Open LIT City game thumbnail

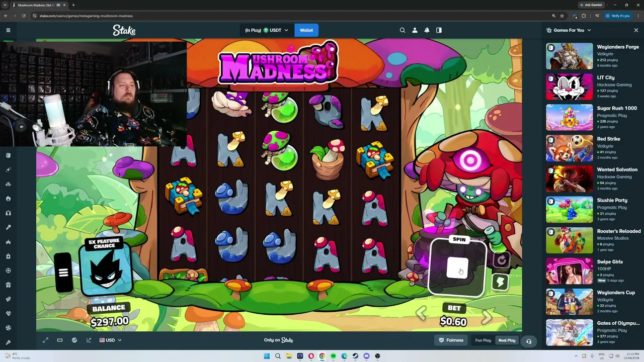pyautogui.click(x=570, y=86)
